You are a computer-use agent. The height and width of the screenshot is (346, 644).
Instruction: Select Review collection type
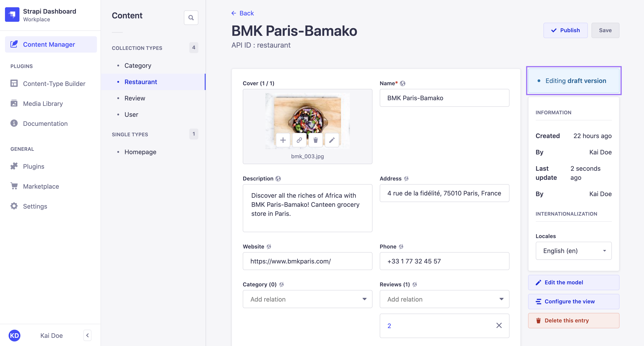[135, 98]
